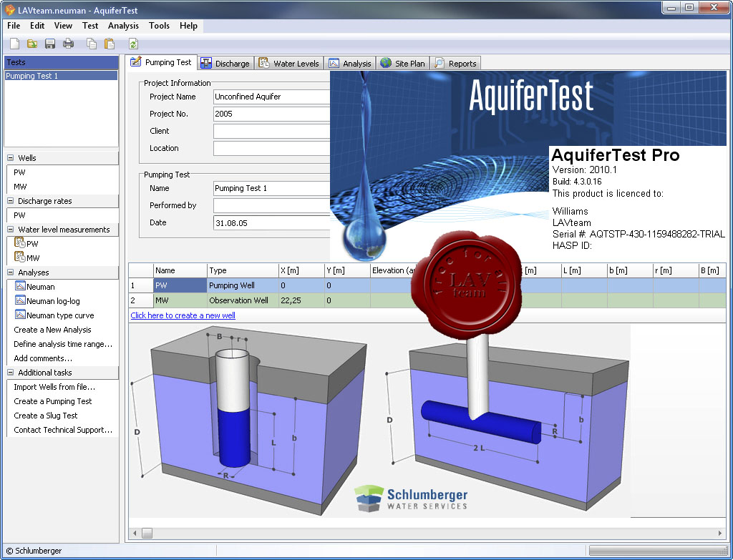Image resolution: width=733 pixels, height=560 pixels.
Task: Click the Print toolbar icon
Action: 68,44
